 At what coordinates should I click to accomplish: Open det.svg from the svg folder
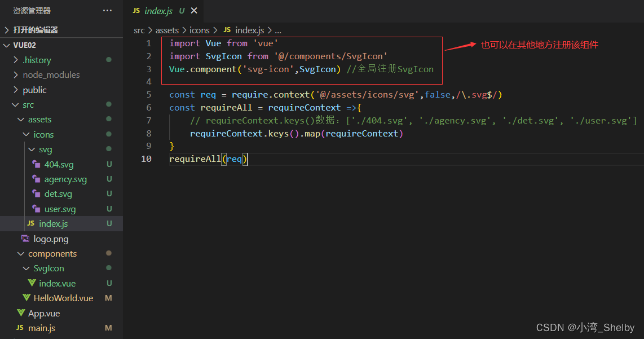click(58, 194)
